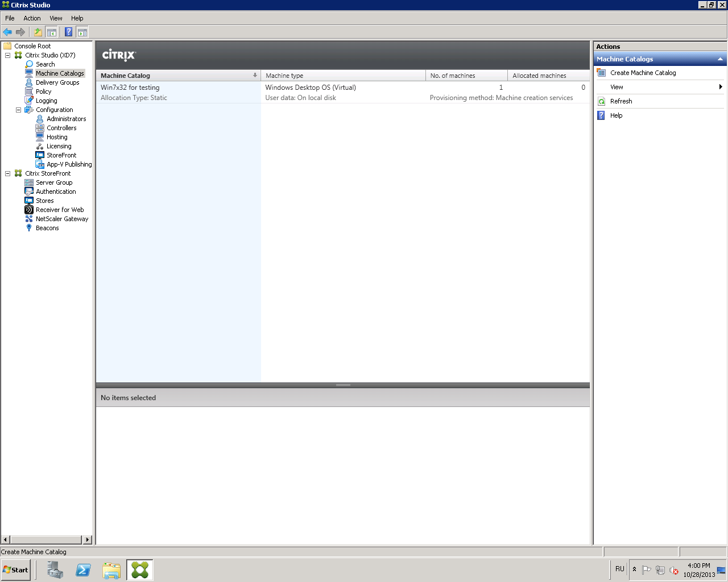
Task: Select the Win7x32 for testing catalog row
Action: 343,92
